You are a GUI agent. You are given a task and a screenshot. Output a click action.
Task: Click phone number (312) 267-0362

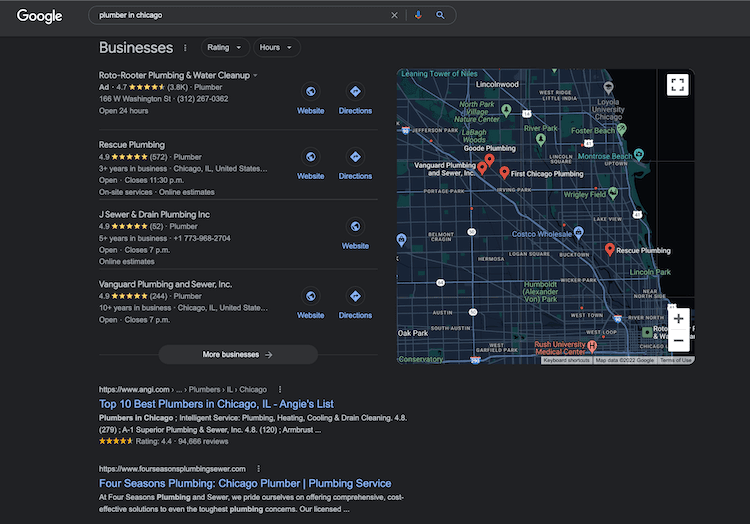(x=202, y=99)
